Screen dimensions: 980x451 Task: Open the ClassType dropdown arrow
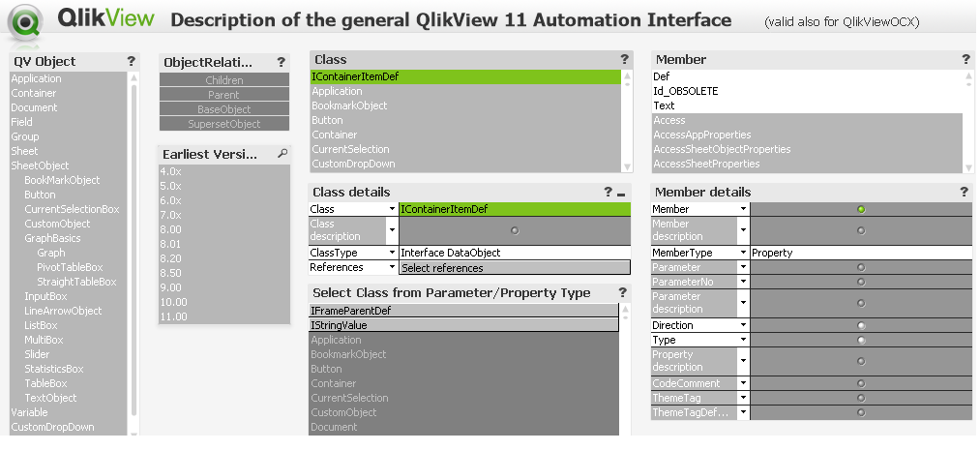tap(392, 253)
